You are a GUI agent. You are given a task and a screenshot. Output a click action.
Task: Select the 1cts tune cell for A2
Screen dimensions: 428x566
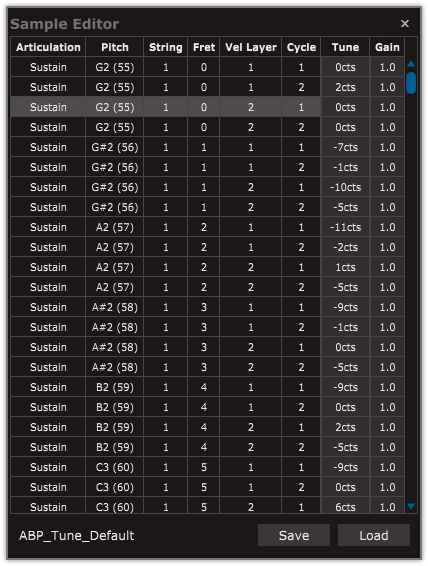pyautogui.click(x=345, y=267)
